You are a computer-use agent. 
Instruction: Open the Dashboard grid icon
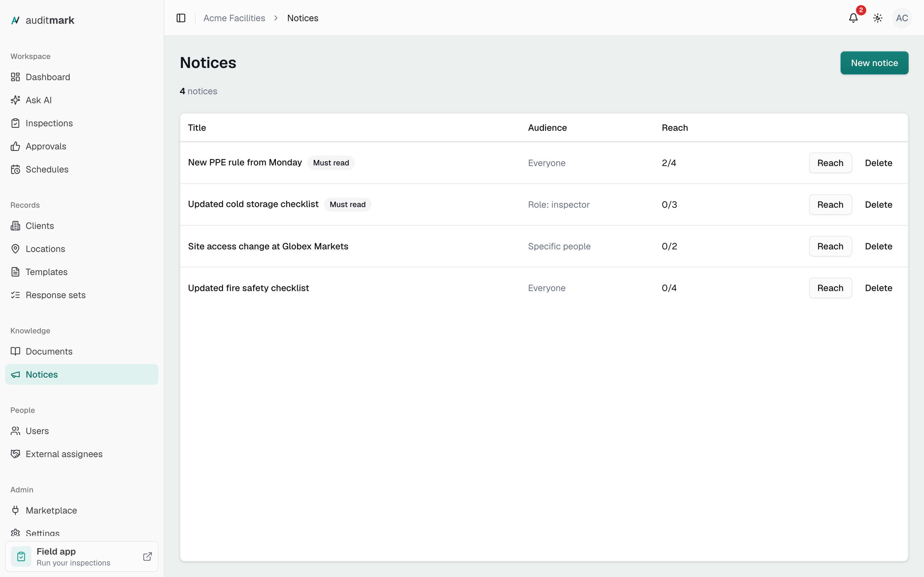tap(15, 77)
